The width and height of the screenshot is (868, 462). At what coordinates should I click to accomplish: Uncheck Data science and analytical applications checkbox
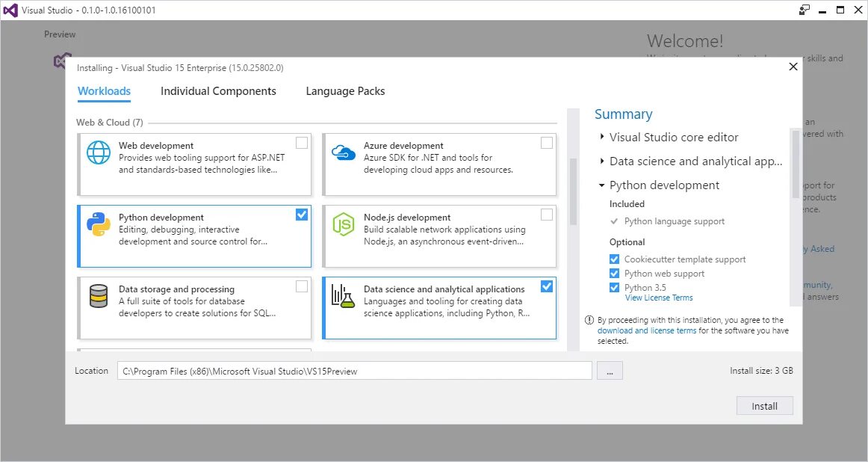tap(546, 286)
